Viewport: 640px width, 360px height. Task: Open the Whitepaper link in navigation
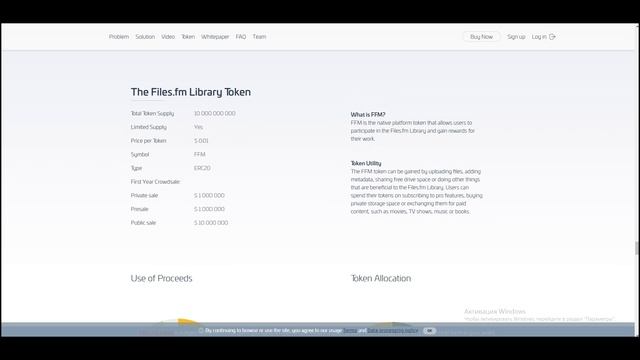point(215,37)
